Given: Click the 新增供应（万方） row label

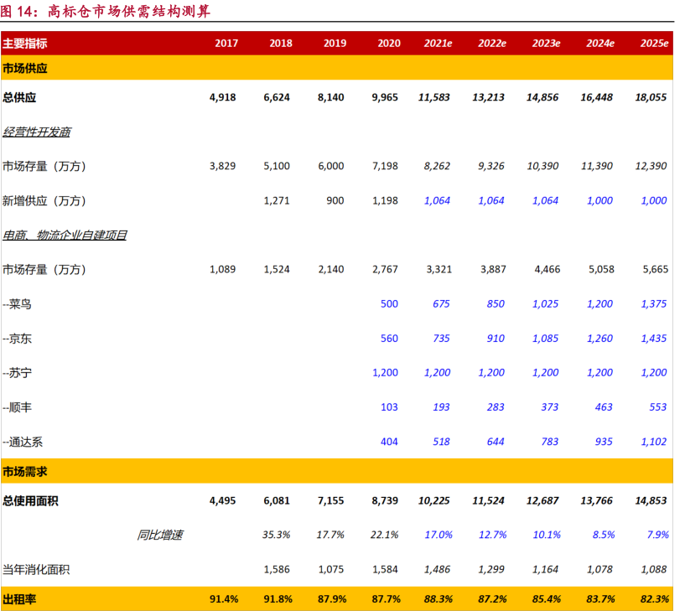Looking at the screenshot, I should pyautogui.click(x=44, y=201).
